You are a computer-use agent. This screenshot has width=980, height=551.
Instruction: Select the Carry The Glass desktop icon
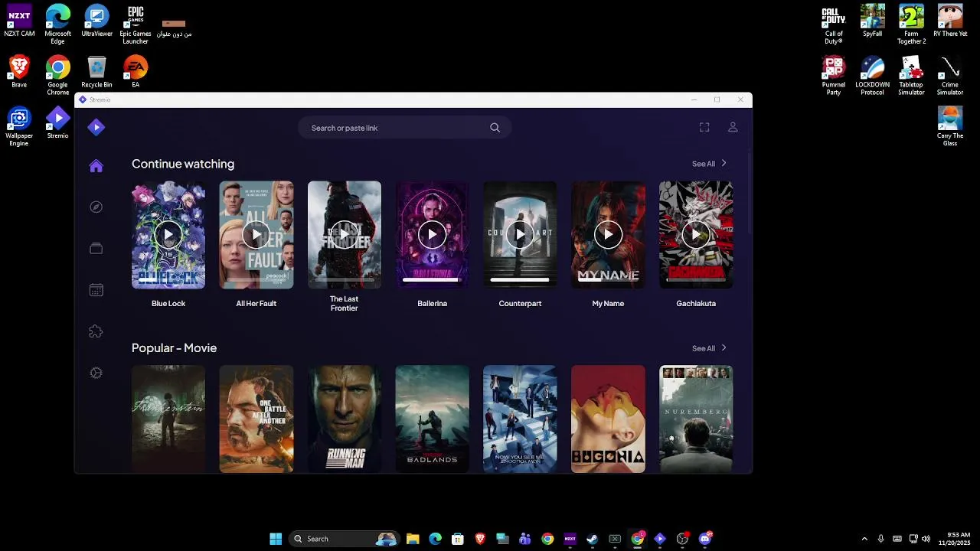(x=950, y=126)
